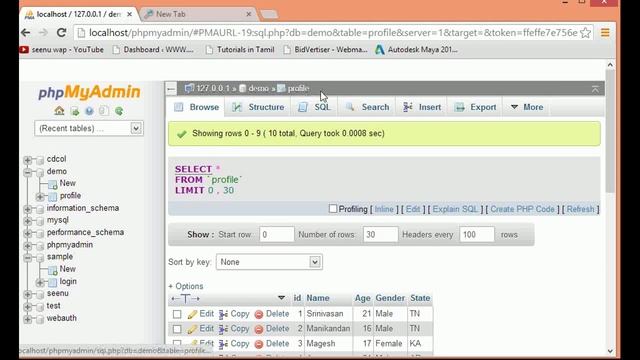Viewport: 640px width, 360px height.
Task: Click the Refresh query link
Action: click(x=580, y=209)
